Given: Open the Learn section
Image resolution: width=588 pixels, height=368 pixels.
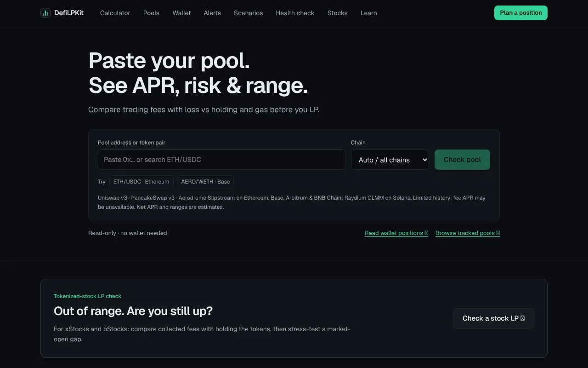Looking at the screenshot, I should pyautogui.click(x=368, y=13).
